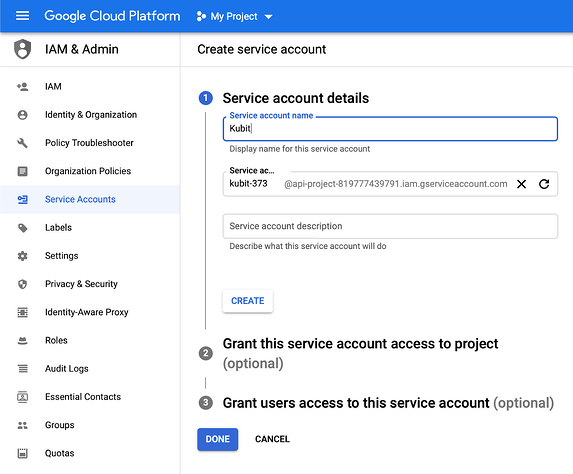Click the Labels tag icon
Viewport: 573px width, 474px height.
point(22,228)
